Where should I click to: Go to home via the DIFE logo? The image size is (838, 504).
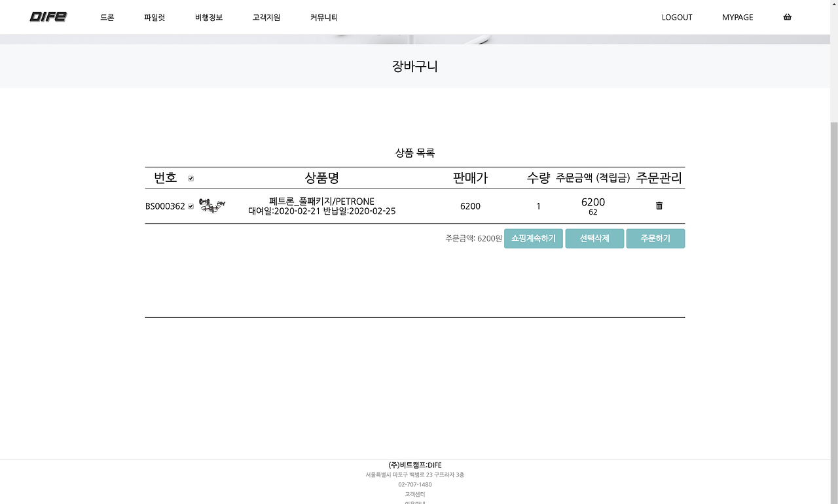pos(48,17)
